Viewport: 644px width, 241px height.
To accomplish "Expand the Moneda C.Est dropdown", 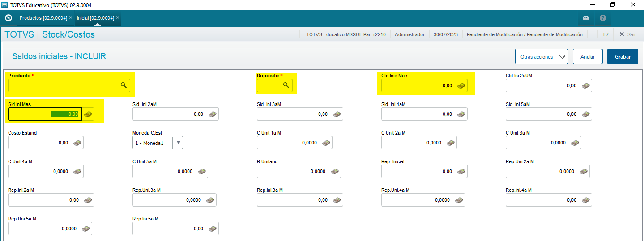I will 179,143.
